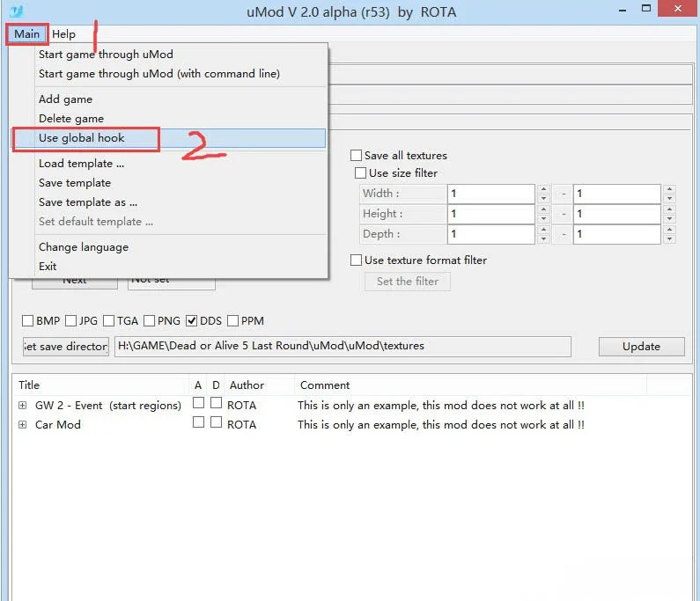Image resolution: width=700 pixels, height=601 pixels.
Task: Choose Start game through uMod
Action: (106, 55)
